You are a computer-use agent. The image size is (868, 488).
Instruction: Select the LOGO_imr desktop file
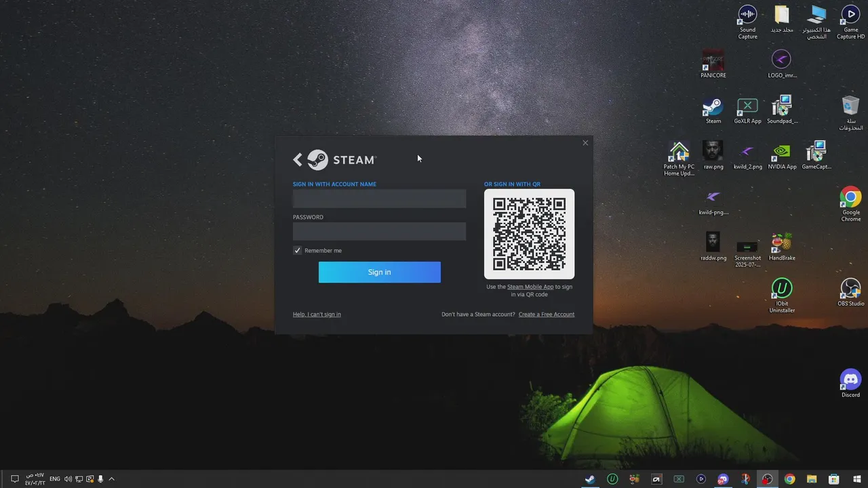782,64
